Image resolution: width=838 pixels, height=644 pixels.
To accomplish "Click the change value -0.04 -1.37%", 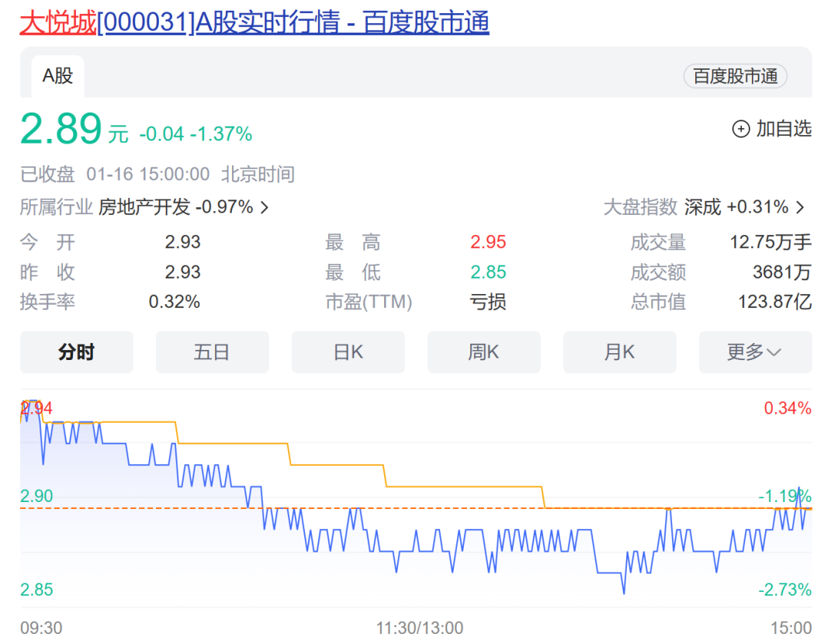I will point(196,133).
